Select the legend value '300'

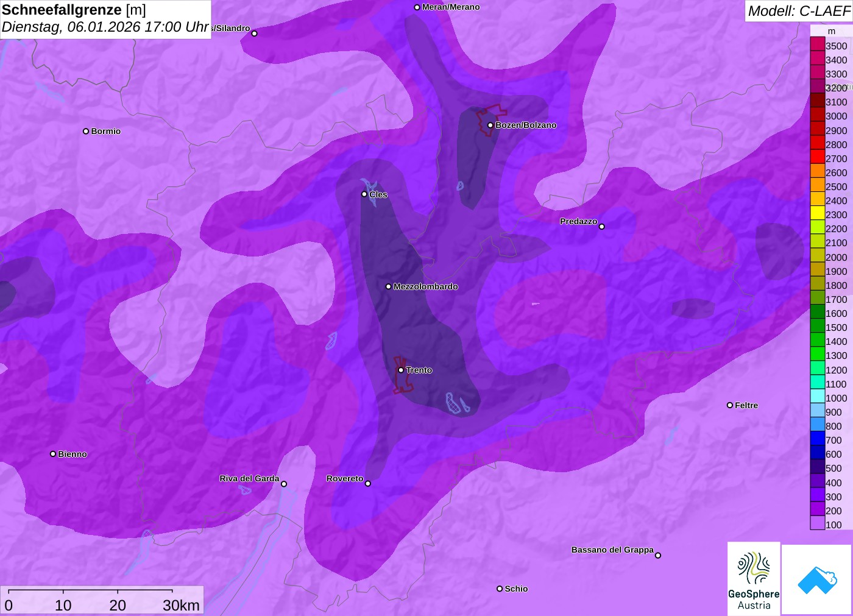tap(834, 497)
